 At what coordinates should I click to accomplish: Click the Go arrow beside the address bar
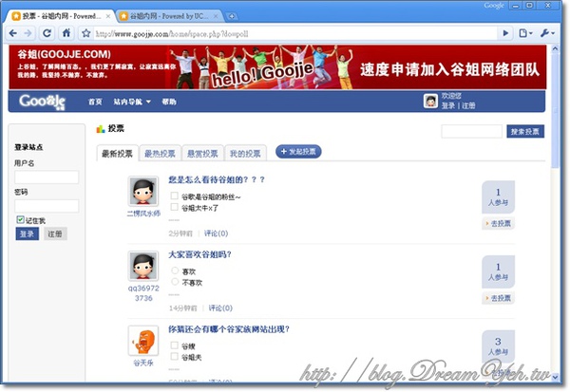point(505,33)
